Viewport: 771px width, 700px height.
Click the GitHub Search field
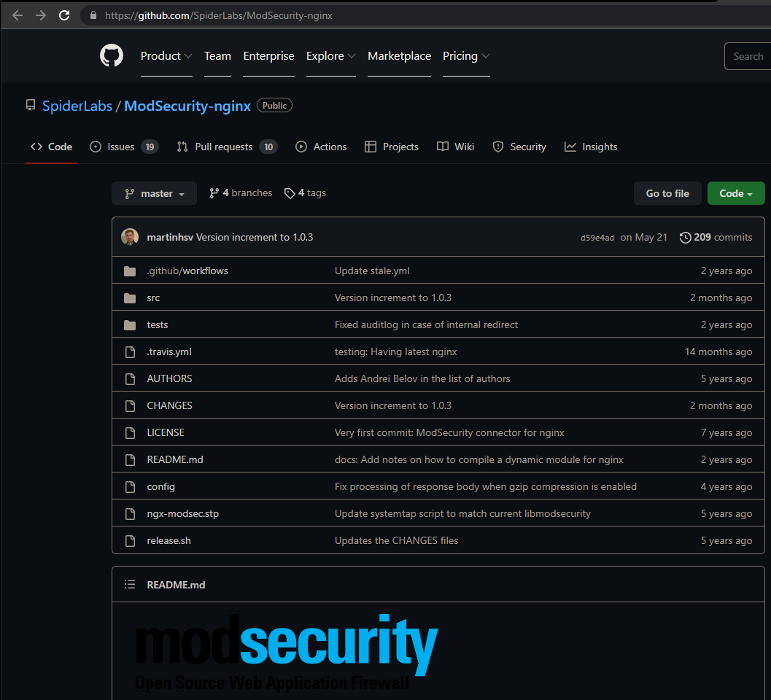[x=748, y=56]
